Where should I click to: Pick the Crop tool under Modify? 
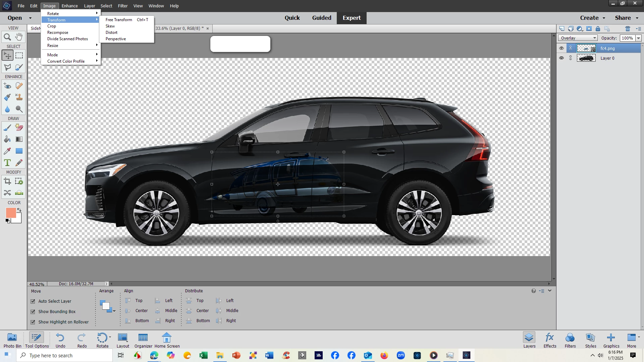7,182
